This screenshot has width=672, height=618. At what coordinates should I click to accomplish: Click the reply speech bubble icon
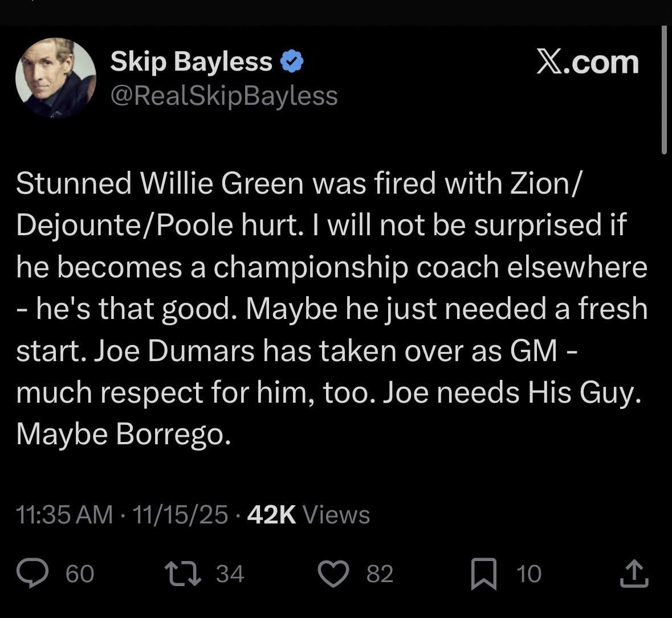[32, 573]
